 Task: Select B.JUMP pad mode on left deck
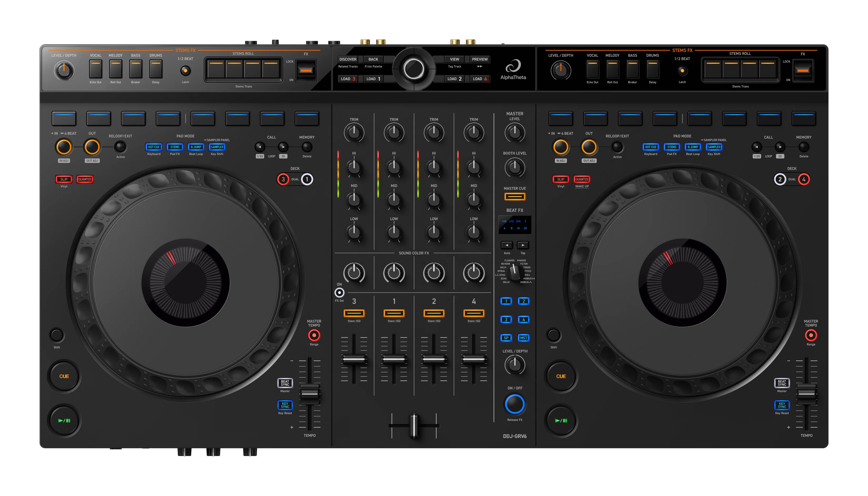pyautogui.click(x=196, y=147)
